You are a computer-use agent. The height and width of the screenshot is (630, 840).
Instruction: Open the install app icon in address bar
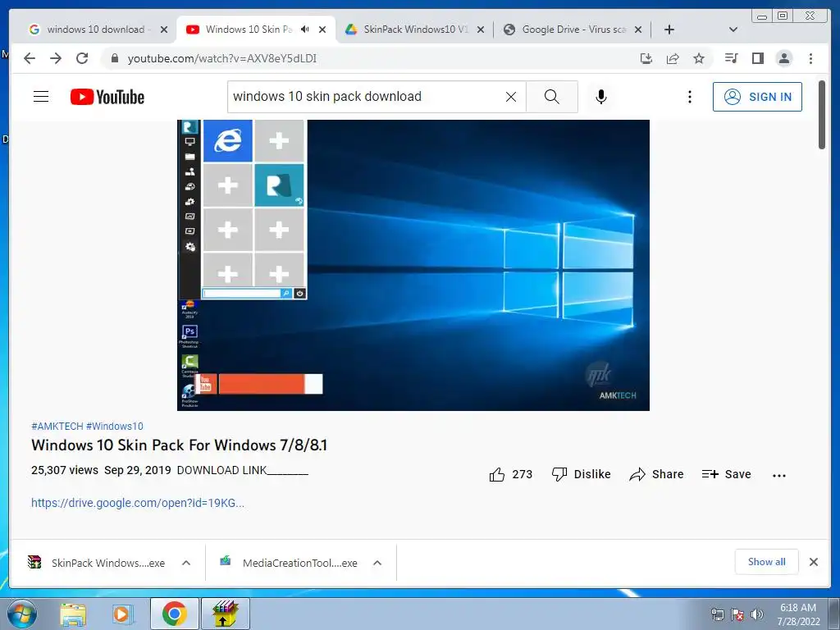click(x=646, y=58)
